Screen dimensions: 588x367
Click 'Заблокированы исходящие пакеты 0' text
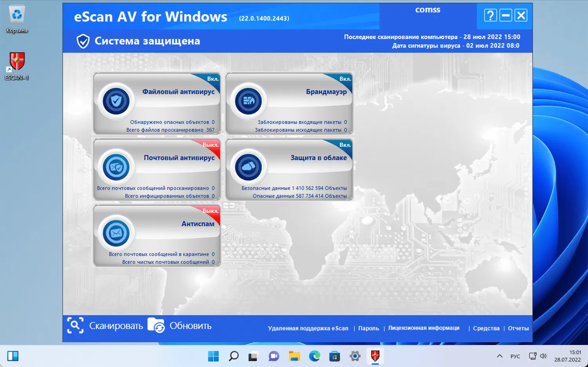[x=301, y=130]
